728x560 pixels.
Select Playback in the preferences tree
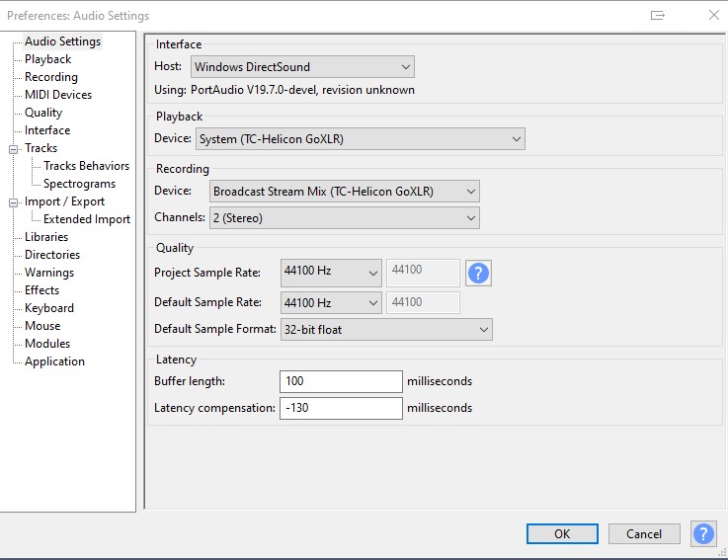pyautogui.click(x=47, y=59)
